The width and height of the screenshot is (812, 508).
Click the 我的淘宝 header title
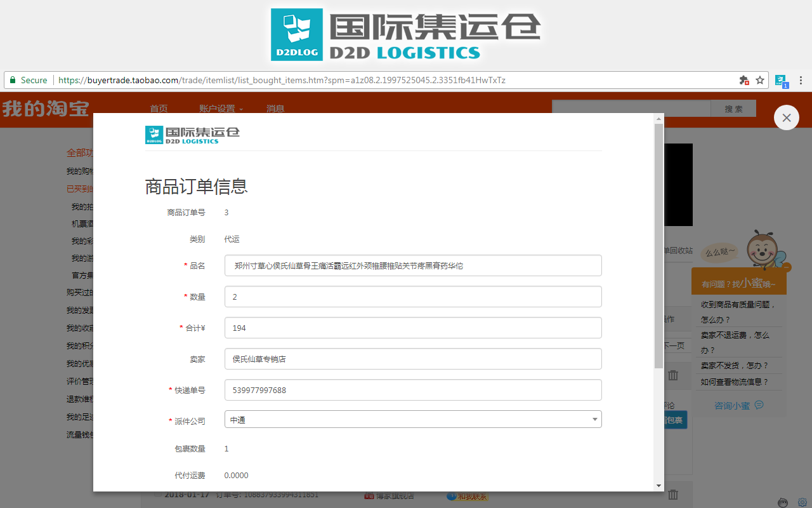[46, 109]
